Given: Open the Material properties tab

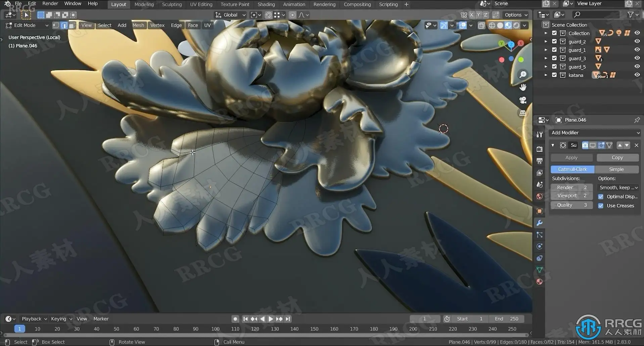Looking at the screenshot, I should 540,282.
